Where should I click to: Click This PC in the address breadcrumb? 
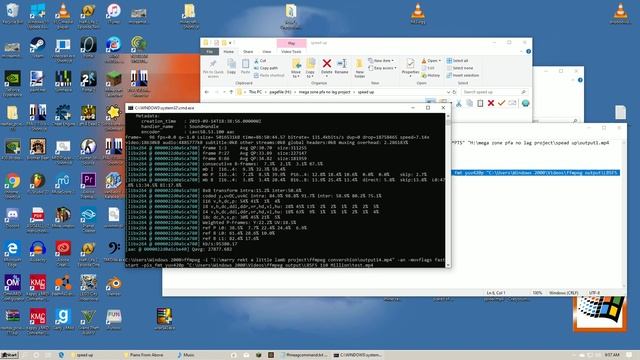pos(256,92)
